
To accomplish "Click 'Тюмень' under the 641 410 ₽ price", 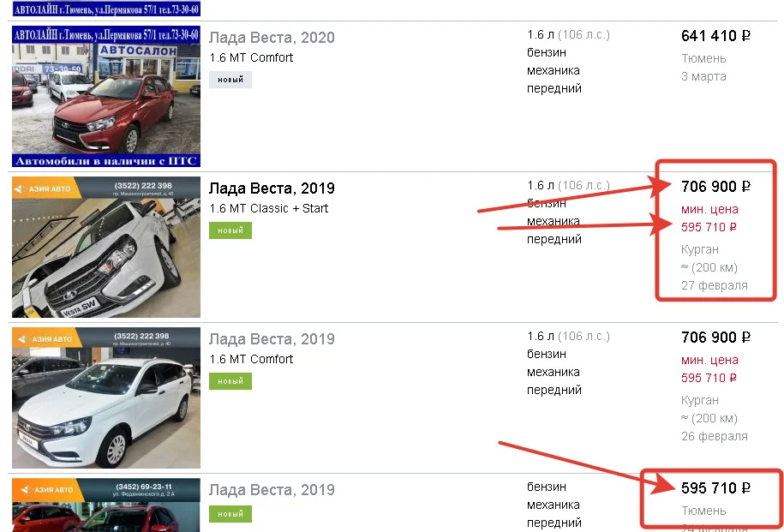I will pos(703,58).
